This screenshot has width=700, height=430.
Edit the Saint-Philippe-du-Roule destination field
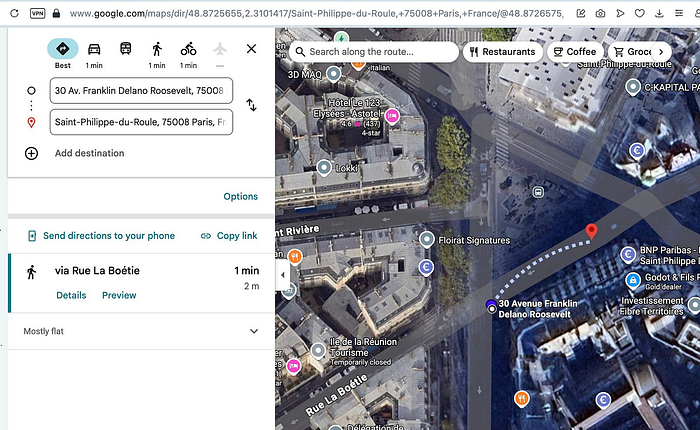pyautogui.click(x=141, y=122)
